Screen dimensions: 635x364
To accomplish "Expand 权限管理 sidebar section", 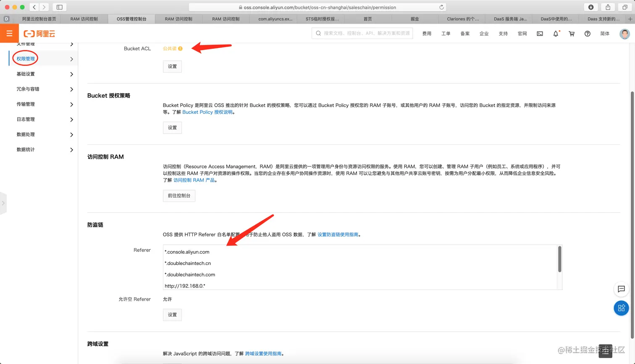I will (x=71, y=59).
